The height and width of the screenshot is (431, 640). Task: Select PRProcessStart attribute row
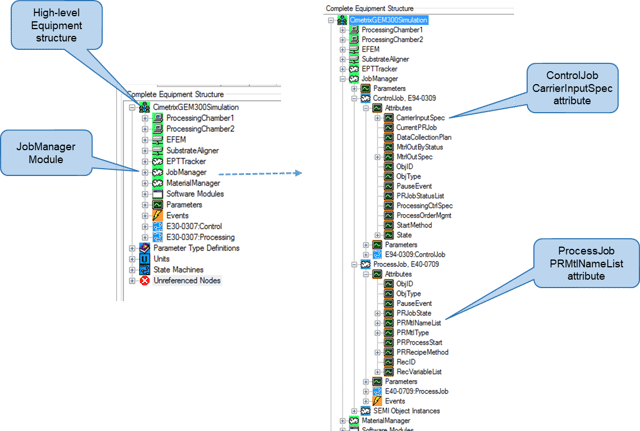click(x=419, y=342)
